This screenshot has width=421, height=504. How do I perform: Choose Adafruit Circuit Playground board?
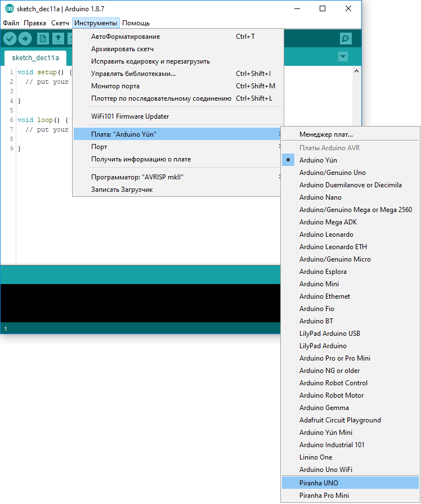[x=350, y=420]
